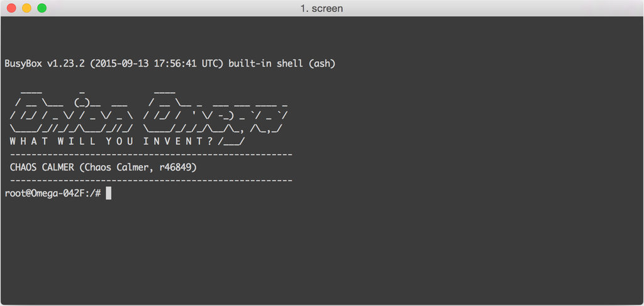Click the root@Omega-042F prompt
Screen dimensions: 644x306
[53, 193]
